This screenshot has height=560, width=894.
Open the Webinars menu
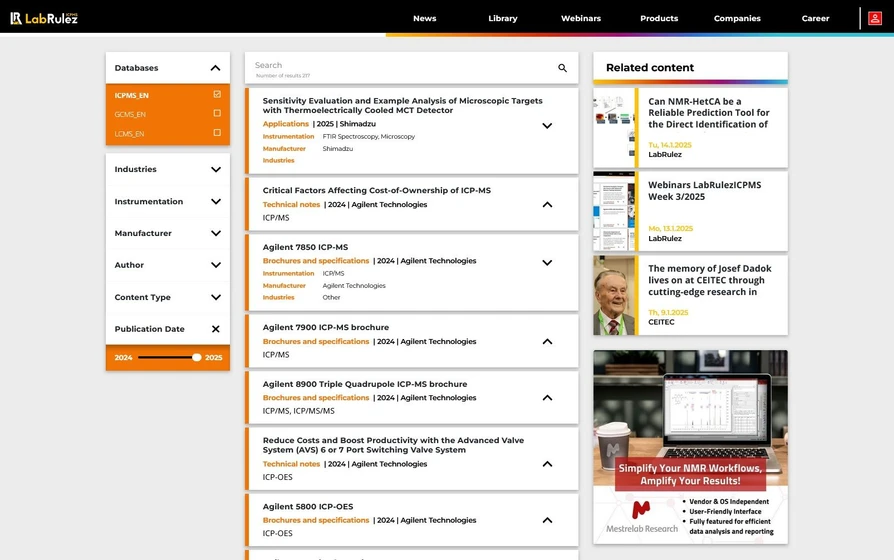click(x=581, y=18)
